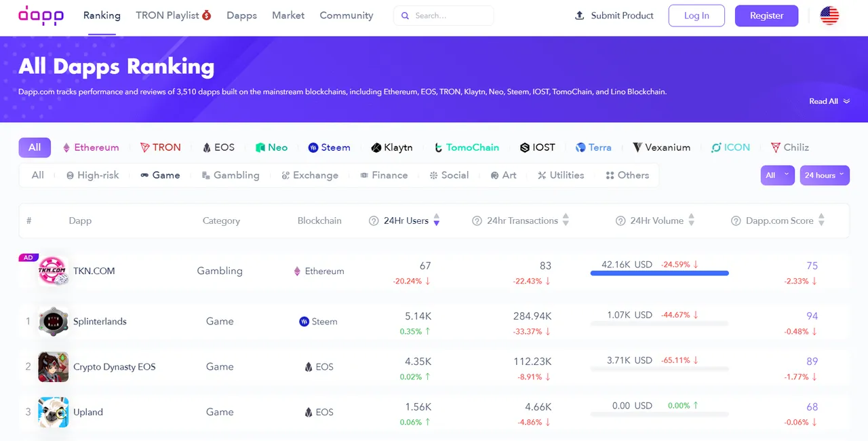868x441 pixels.
Task: Filter by TomoChain blockchain
Action: pos(467,147)
